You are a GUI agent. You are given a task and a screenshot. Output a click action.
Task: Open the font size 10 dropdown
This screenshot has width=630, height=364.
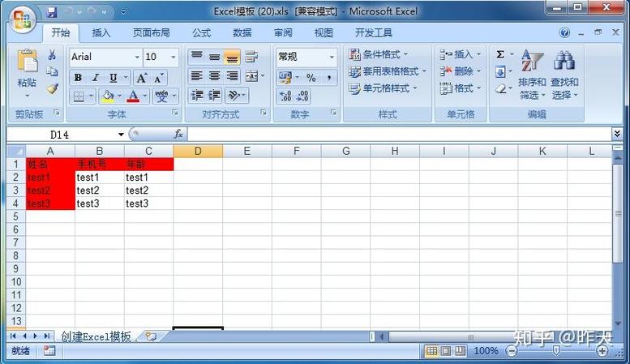point(174,57)
